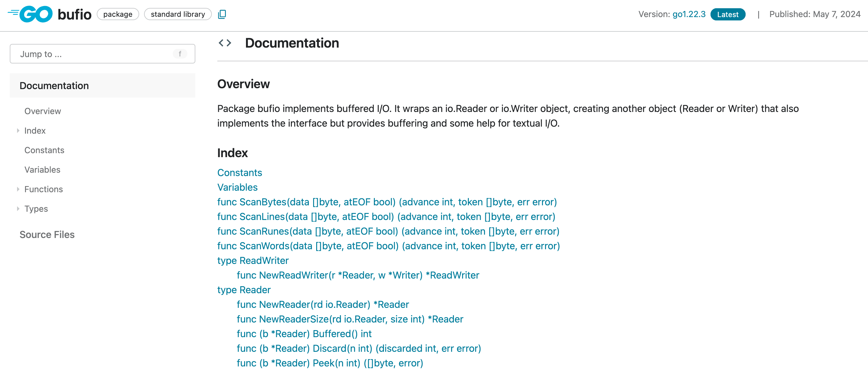Open Source Files in the sidebar
868x371 pixels.
pyautogui.click(x=47, y=235)
